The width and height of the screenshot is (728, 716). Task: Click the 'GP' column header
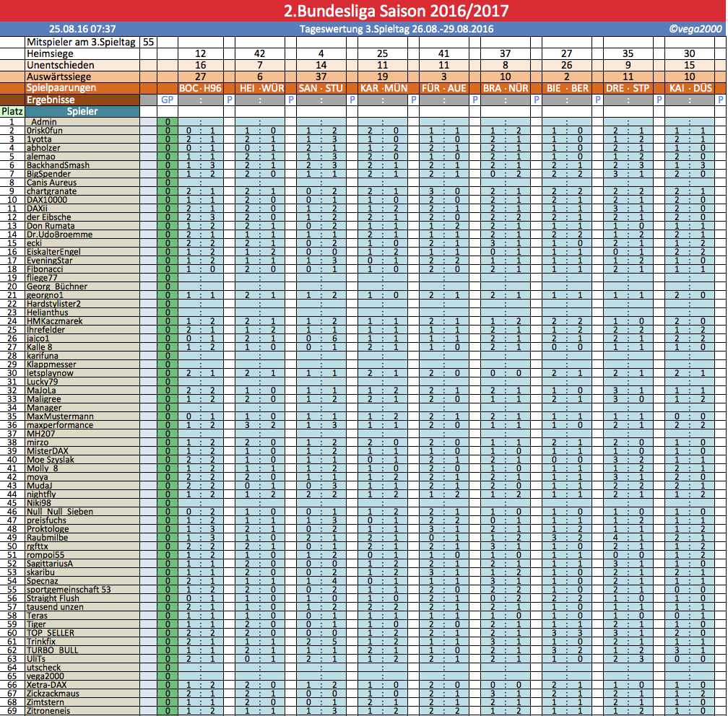167,100
